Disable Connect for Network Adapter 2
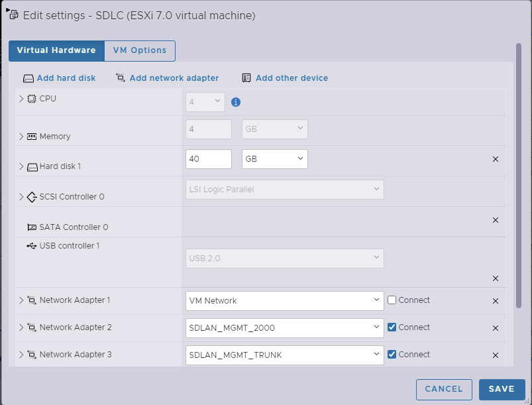This screenshot has height=405, width=532. click(x=390, y=327)
